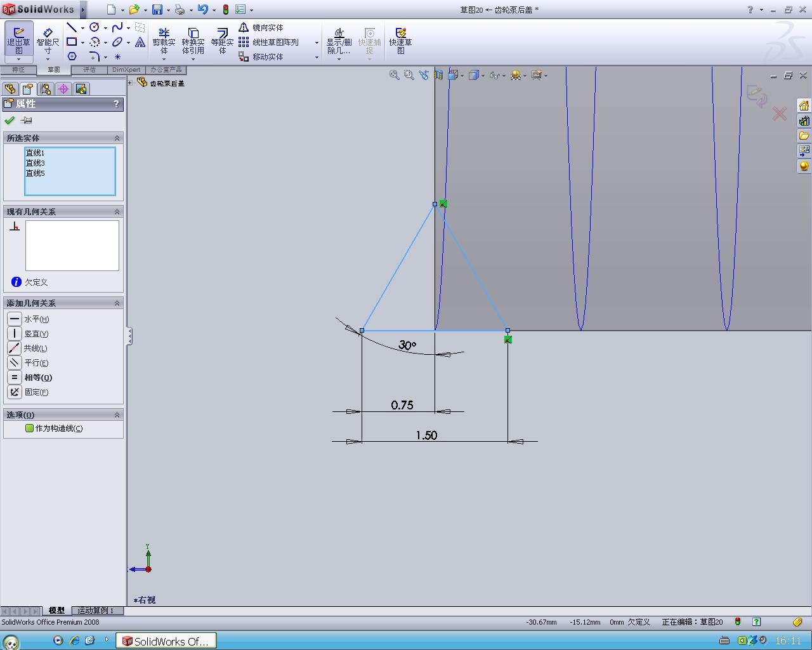Switch to the 办公室产品 tab
This screenshot has width=812, height=650.
click(166, 70)
